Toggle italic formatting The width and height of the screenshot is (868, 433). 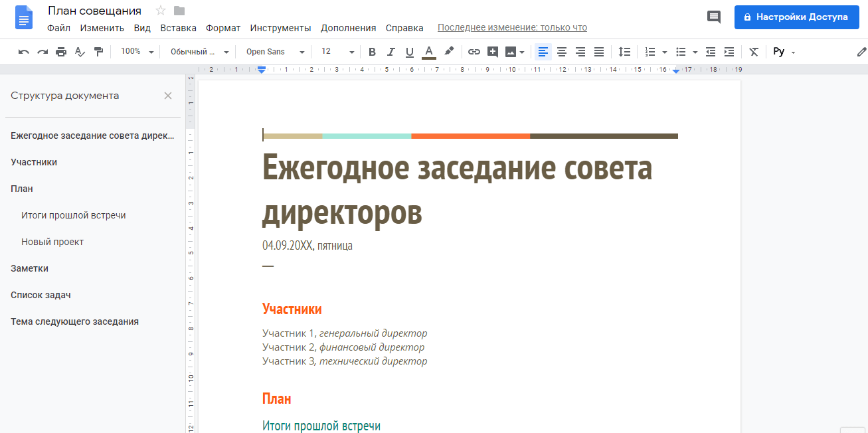391,52
